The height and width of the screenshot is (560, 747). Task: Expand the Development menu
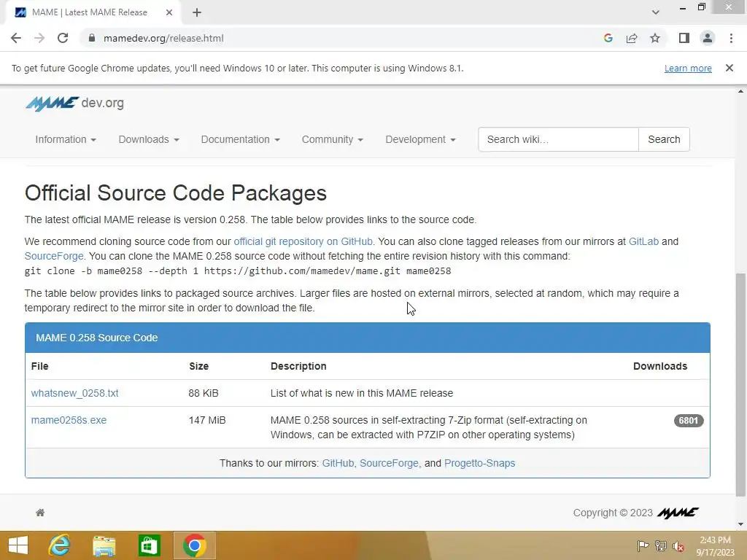tap(420, 139)
